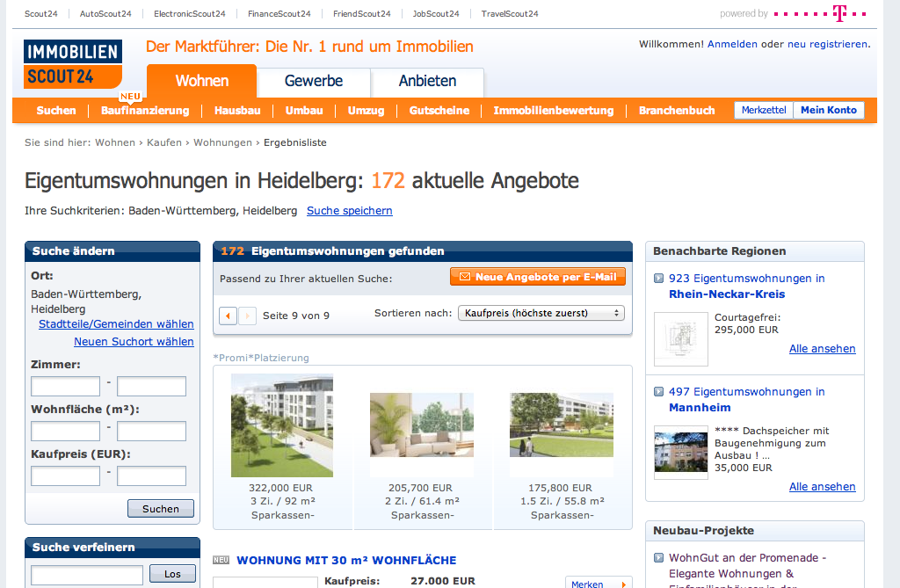Image resolution: width=900 pixels, height=588 pixels.
Task: Click AutoScout24 top link
Action: [105, 14]
